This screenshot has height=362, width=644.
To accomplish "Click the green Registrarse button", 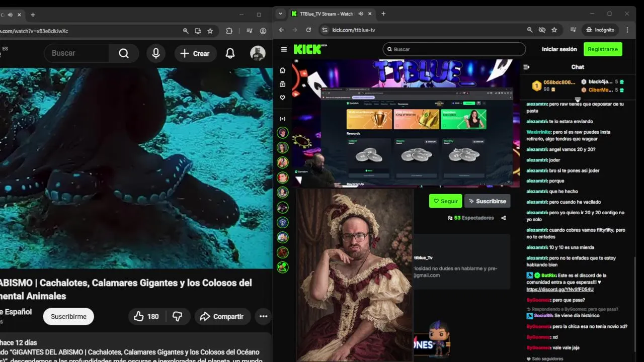I will coord(603,49).
